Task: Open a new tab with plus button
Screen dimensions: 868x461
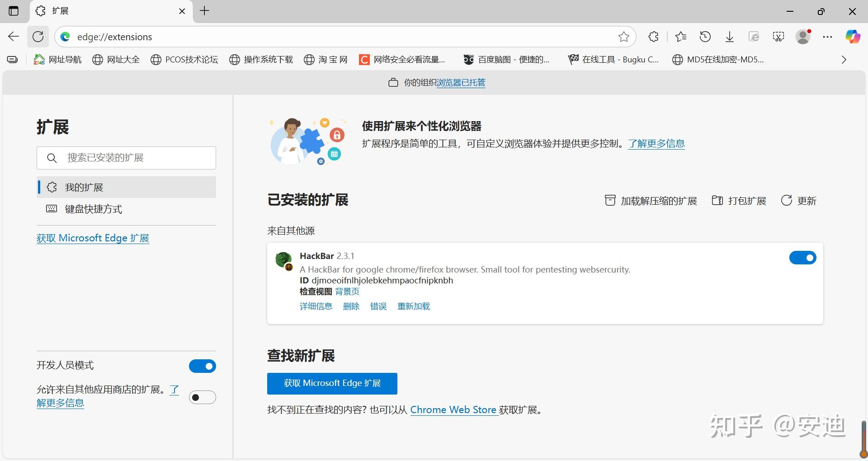Action: (204, 11)
